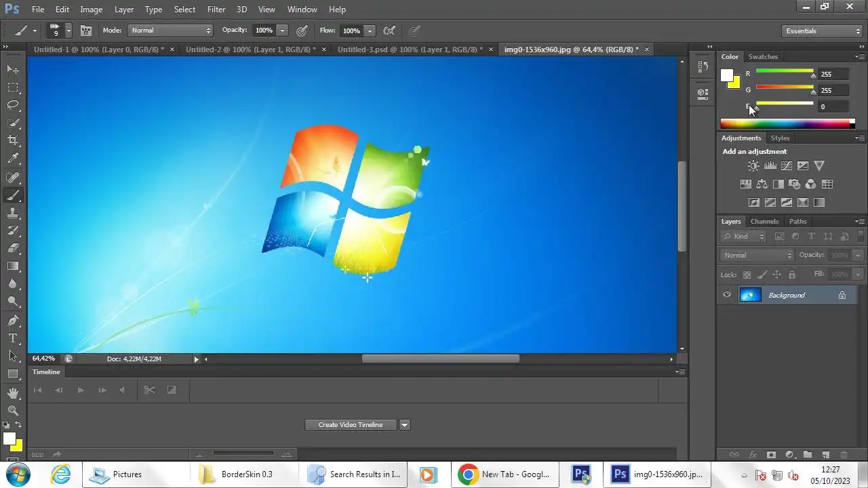Open Google Chrome in the taskbar

tap(505, 474)
